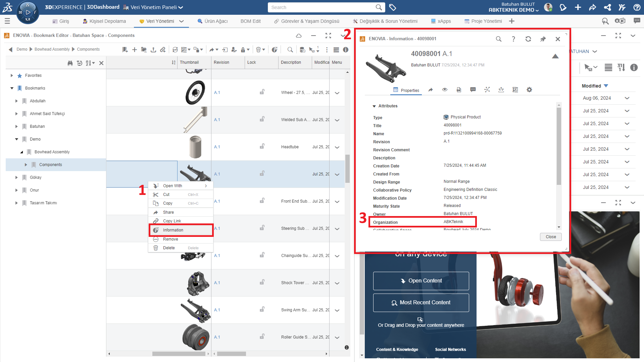The width and height of the screenshot is (644, 362).
Task: Collapse the Attributes section
Action: [374, 106]
